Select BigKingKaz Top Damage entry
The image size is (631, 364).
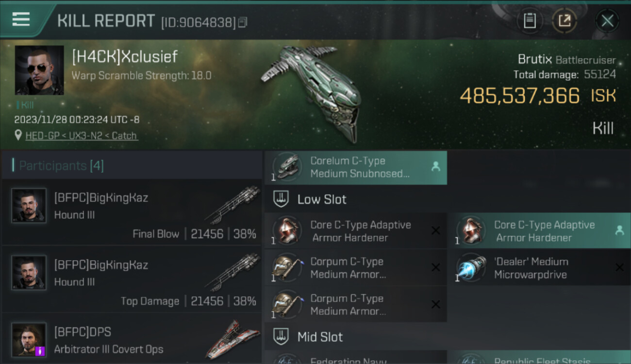point(132,280)
